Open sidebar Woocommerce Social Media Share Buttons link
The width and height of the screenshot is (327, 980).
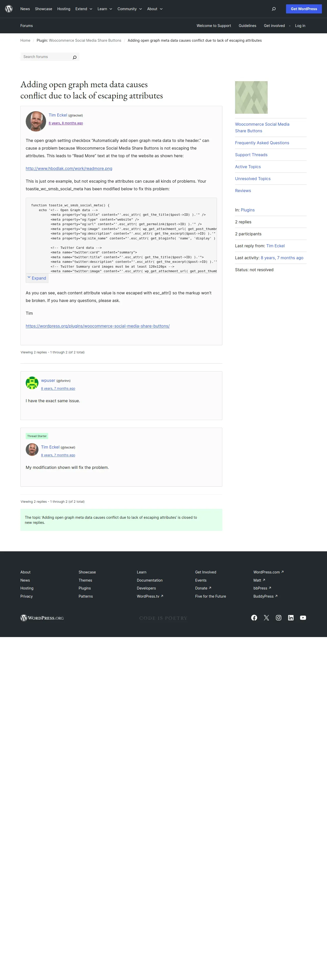coord(262,127)
